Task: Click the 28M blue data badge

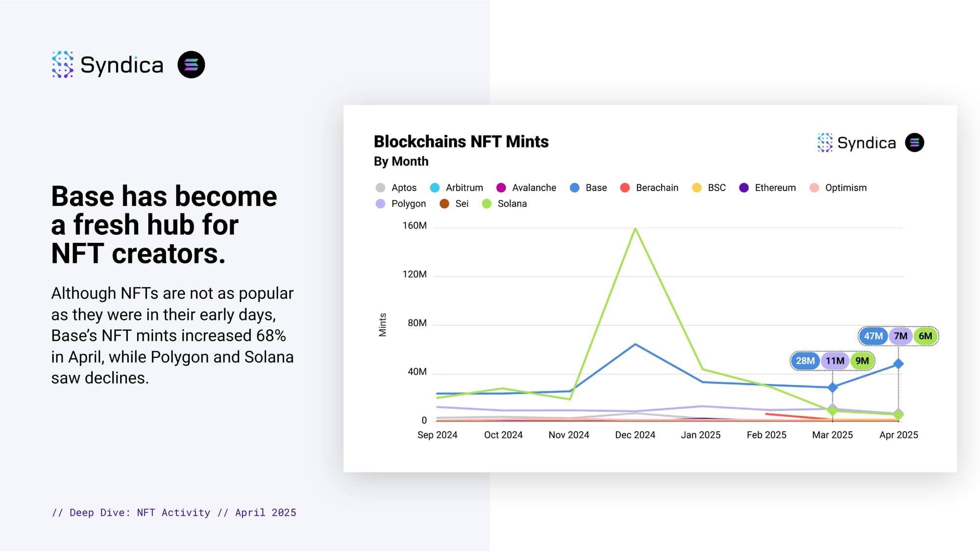Action: tap(805, 361)
